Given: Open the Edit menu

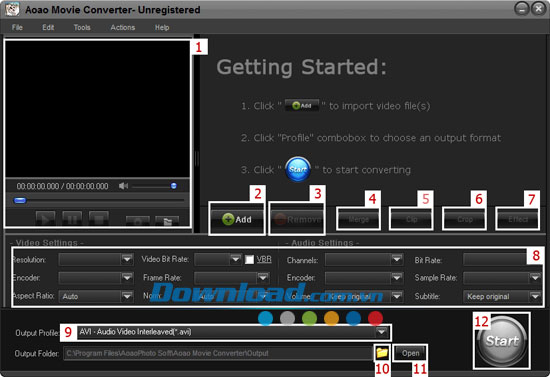Looking at the screenshot, I should click(48, 27).
